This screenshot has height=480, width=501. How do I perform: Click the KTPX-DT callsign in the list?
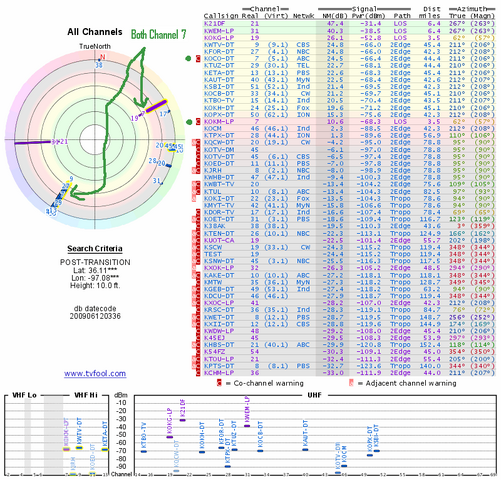tap(219, 136)
